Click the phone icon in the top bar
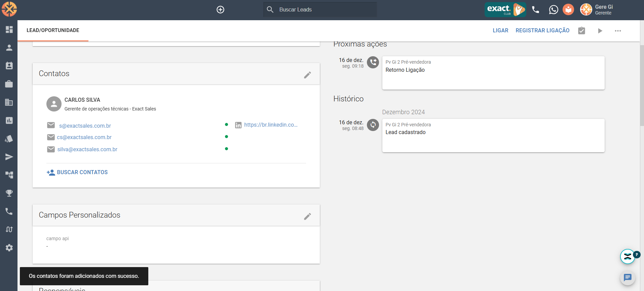This screenshot has width=644, height=291. coord(536,10)
